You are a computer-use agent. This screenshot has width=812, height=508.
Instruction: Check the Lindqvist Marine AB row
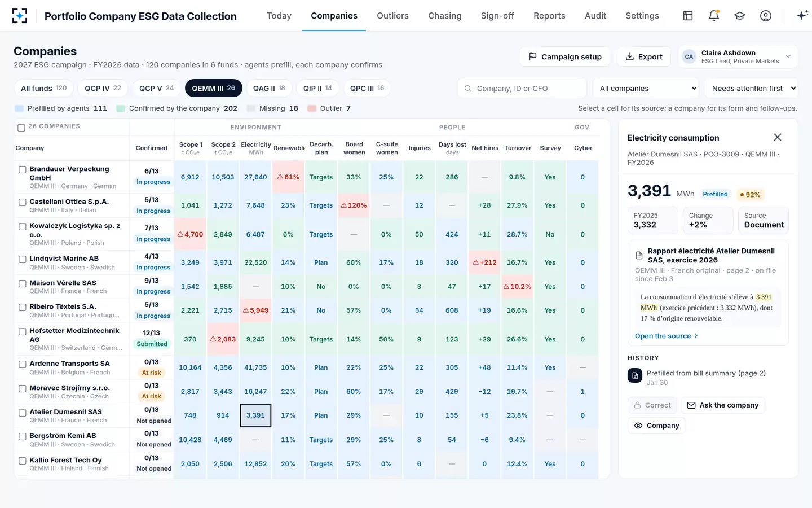tap(23, 259)
